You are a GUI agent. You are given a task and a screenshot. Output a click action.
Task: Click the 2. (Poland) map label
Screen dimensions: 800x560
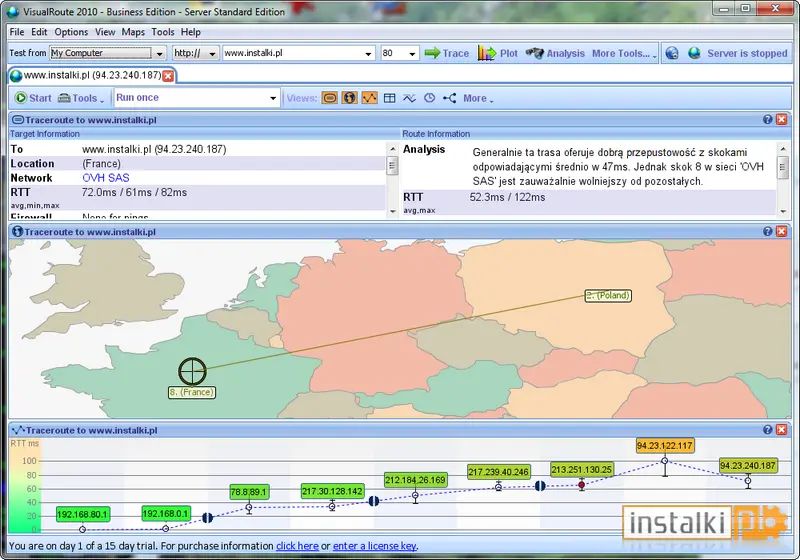608,295
